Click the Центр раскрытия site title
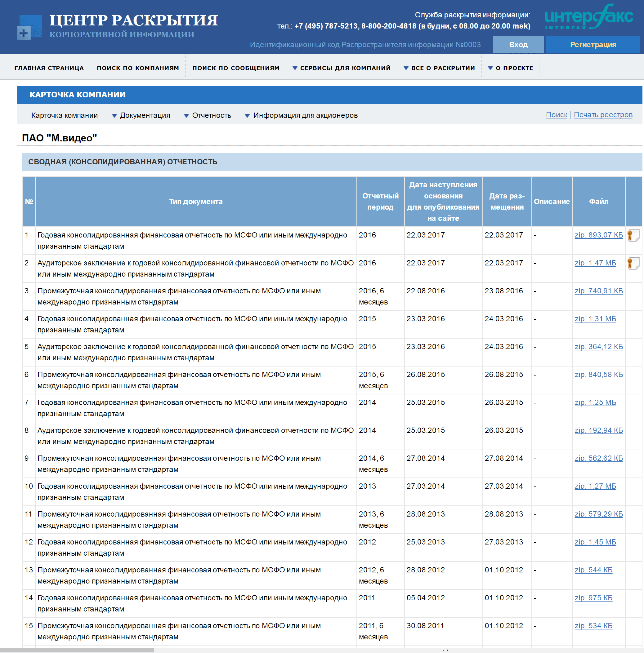Viewport: 644px width, 653px height. [134, 20]
